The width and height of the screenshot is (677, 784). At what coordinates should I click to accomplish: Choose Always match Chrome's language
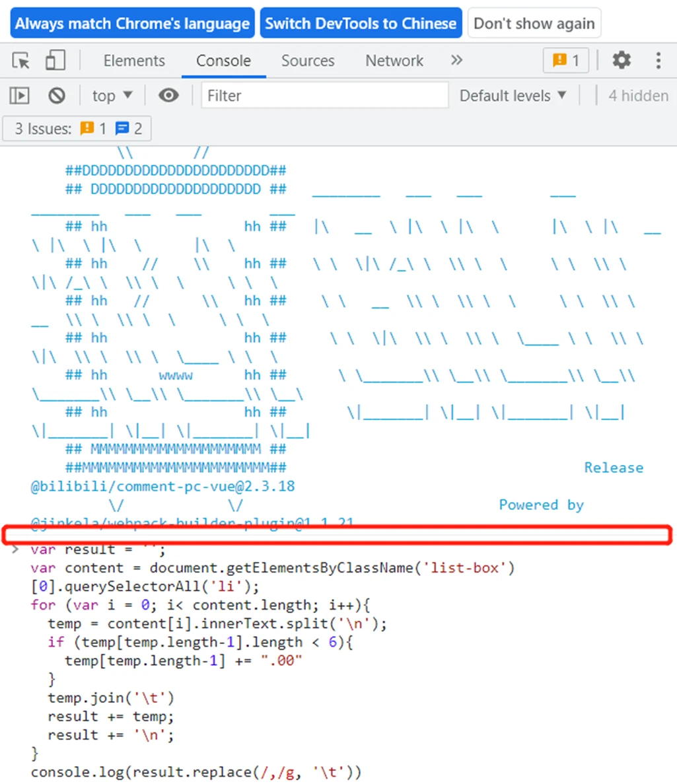point(132,23)
